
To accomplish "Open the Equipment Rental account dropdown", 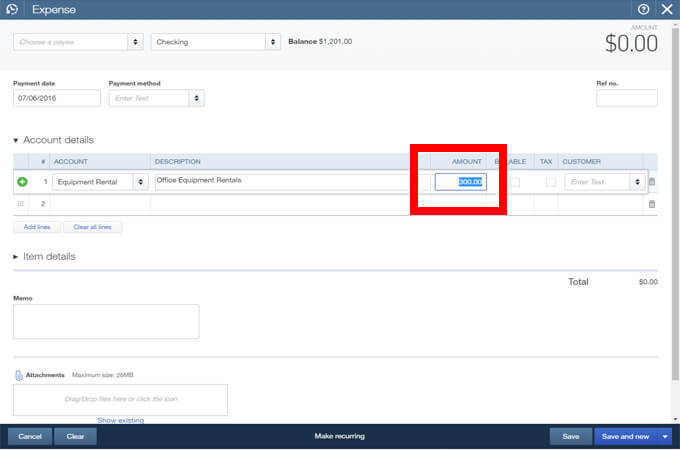I will tap(141, 182).
